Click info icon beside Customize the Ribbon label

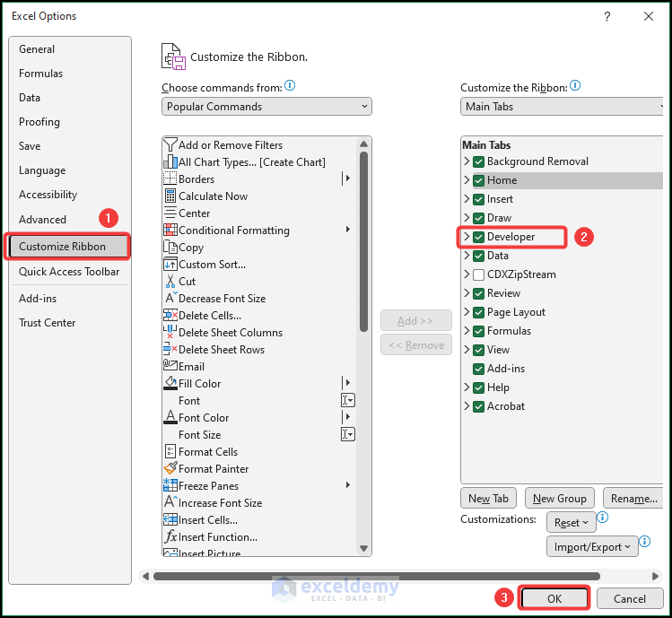click(x=575, y=86)
